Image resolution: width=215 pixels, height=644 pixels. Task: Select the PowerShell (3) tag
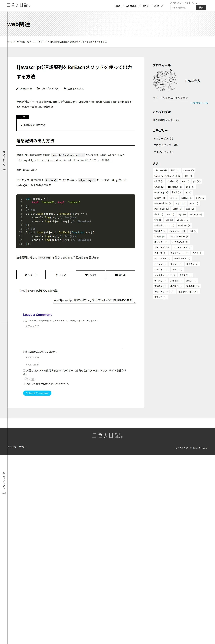pos(161,209)
